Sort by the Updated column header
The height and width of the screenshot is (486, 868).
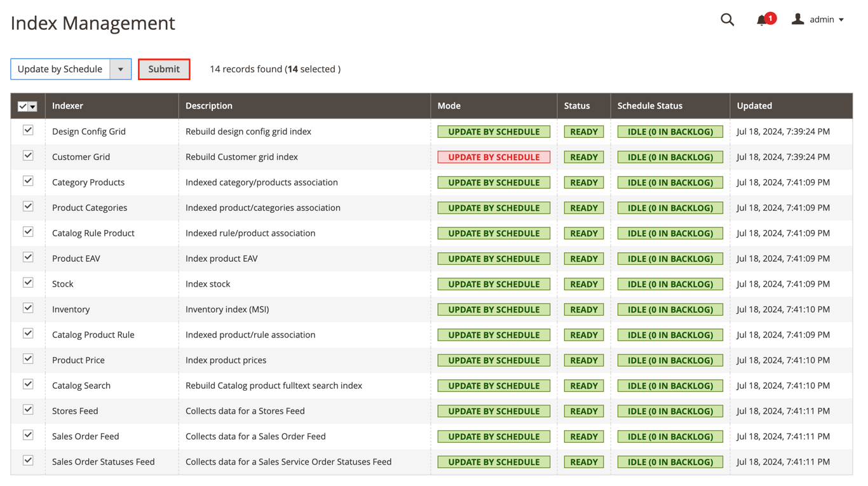click(x=754, y=105)
